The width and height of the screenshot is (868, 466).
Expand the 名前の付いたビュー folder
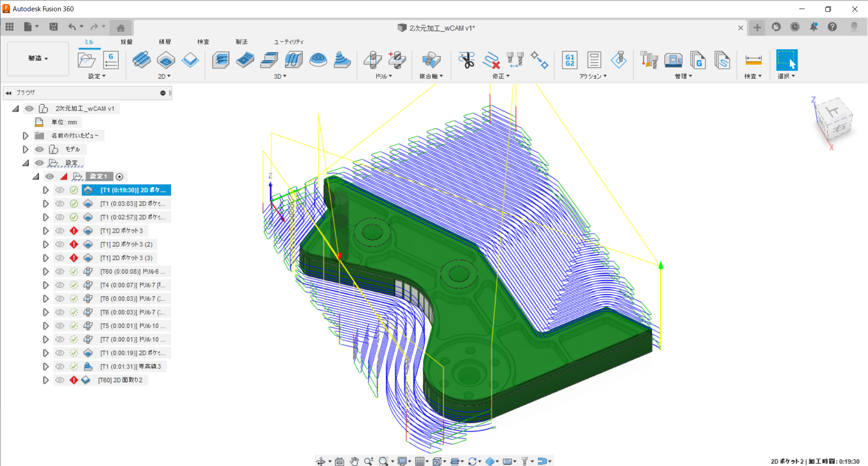pos(25,136)
